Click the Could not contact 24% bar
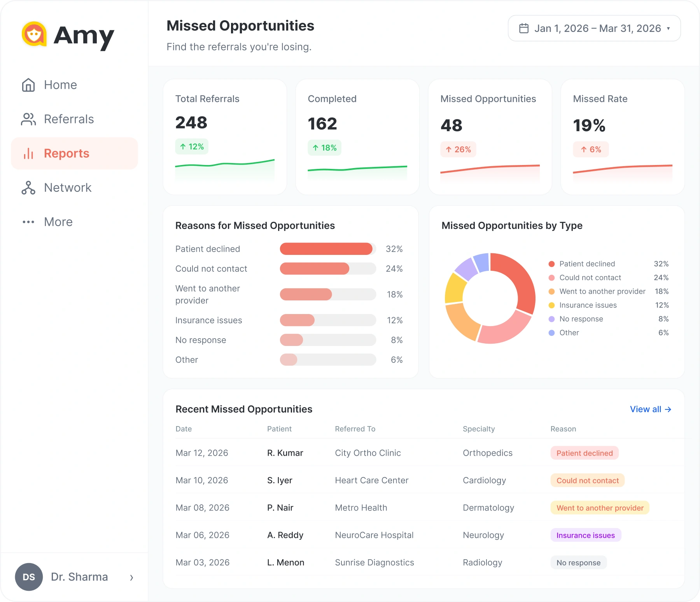Screen dimensions: 700x602 (x=328, y=269)
